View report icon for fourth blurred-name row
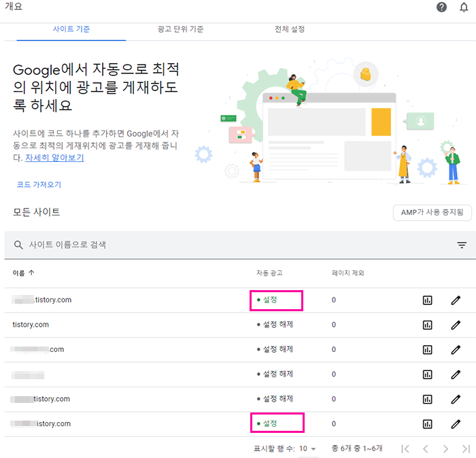The image size is (476, 458). tap(428, 374)
